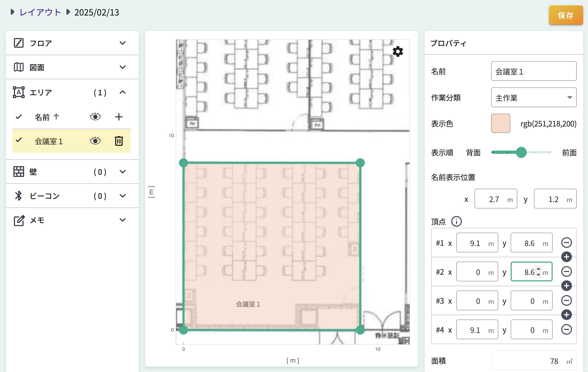
Task: Click the wall (壁) grid icon
Action: point(19,172)
